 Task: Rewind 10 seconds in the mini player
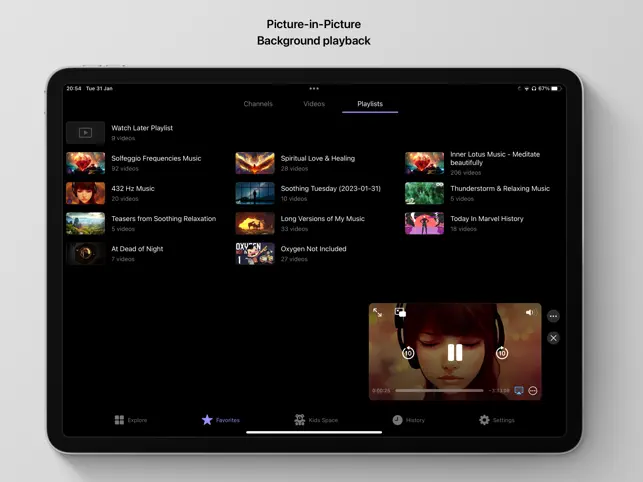[x=408, y=353]
